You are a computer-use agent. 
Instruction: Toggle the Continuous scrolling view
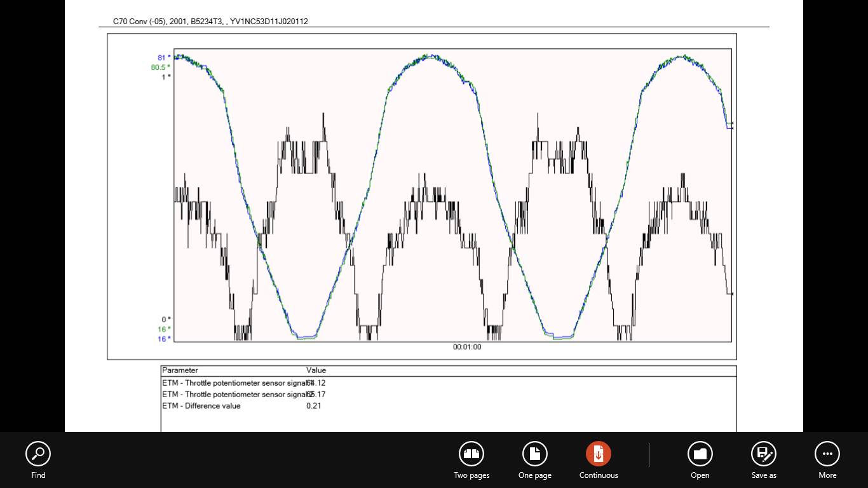click(599, 454)
